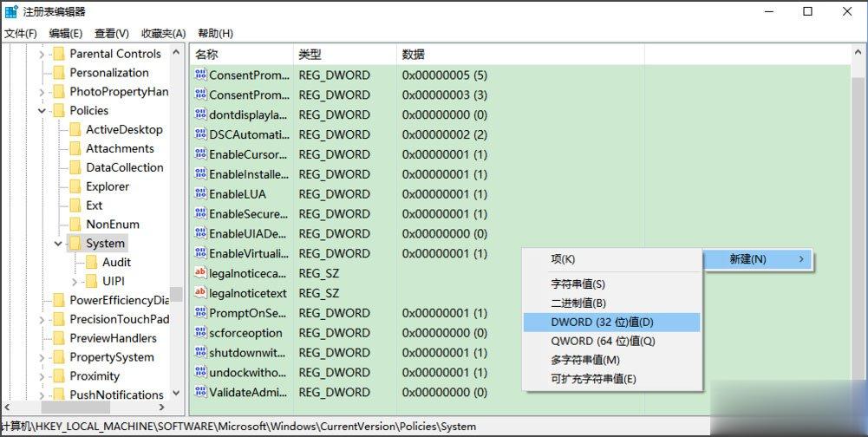Choose 可扩充字符串值(E) from the submenu

pos(611,379)
